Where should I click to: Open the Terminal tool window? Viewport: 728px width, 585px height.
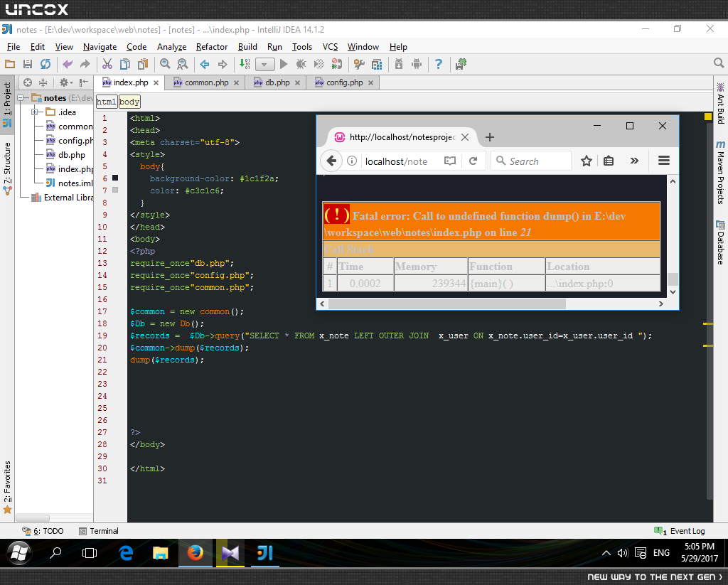click(99, 531)
